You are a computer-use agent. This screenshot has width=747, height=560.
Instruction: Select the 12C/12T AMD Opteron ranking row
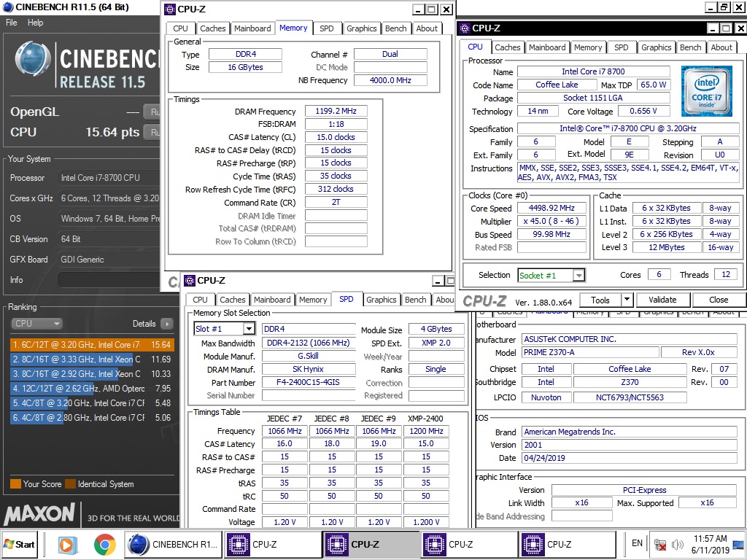point(91,389)
